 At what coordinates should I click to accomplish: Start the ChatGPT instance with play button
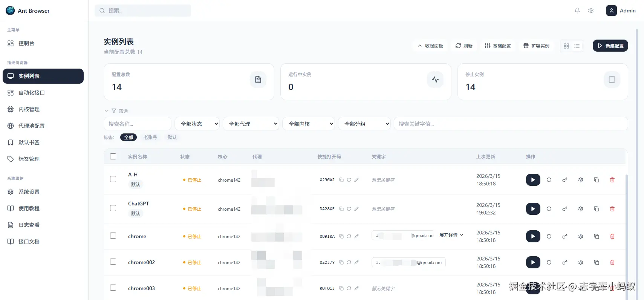point(533,209)
